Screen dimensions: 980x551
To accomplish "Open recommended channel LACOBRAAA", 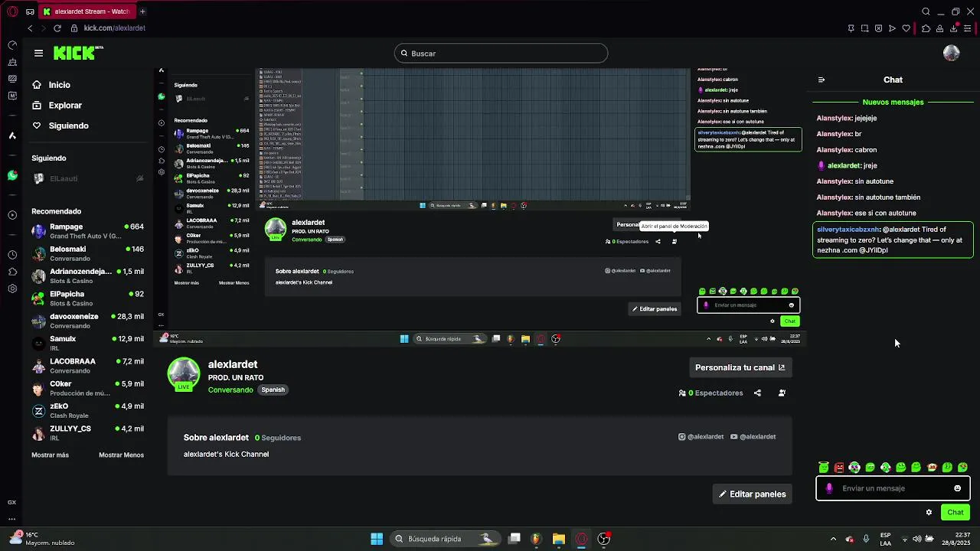I will pos(87,366).
